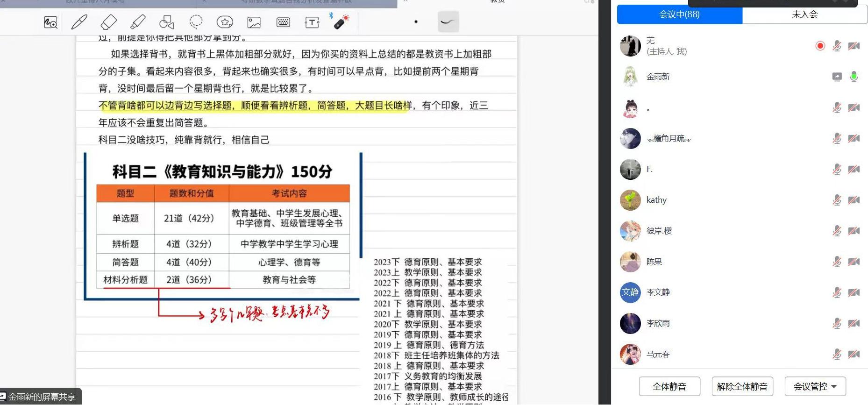868x405 pixels.
Task: Open the keyboard input tool
Action: pos(283,22)
